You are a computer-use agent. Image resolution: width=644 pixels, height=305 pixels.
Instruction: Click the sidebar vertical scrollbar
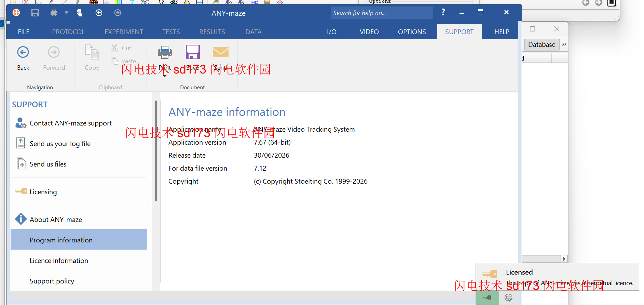[156, 150]
